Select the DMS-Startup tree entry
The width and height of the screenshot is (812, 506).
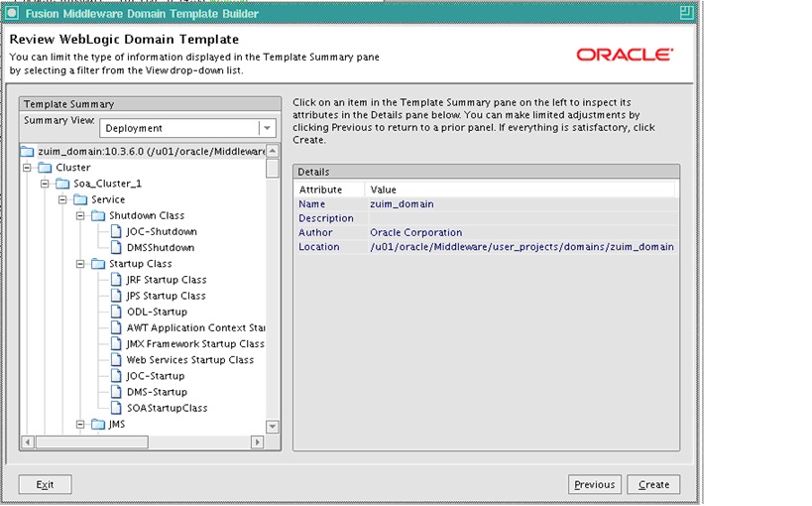pyautogui.click(x=157, y=392)
